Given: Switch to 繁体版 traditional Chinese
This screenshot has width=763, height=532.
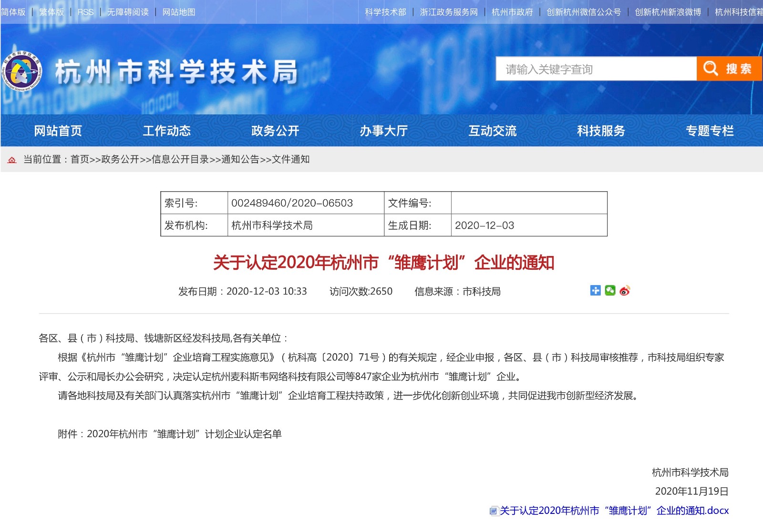Looking at the screenshot, I should click(x=52, y=12).
